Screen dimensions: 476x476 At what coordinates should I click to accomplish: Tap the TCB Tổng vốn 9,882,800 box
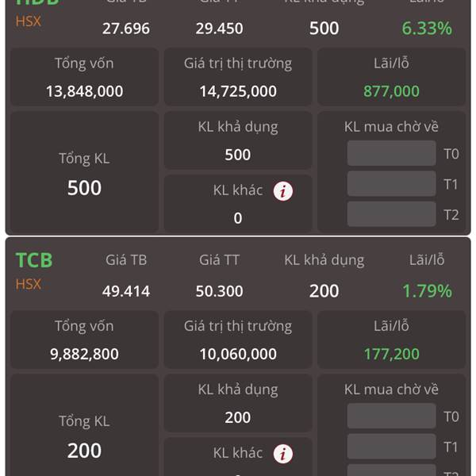pos(84,340)
